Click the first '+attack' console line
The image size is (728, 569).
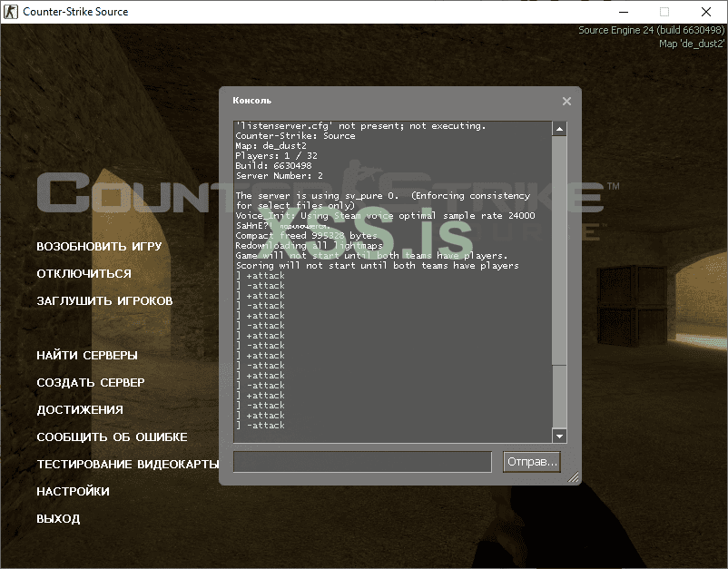(x=260, y=276)
